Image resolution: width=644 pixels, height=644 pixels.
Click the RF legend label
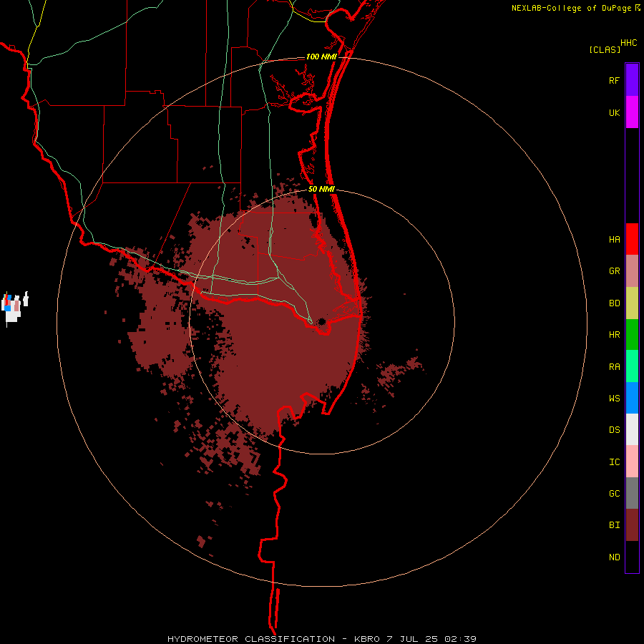coord(614,81)
